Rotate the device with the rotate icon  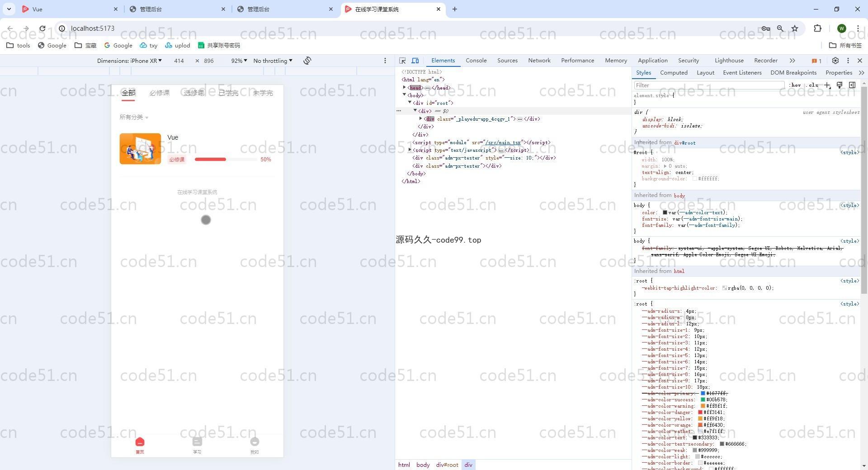pos(307,61)
